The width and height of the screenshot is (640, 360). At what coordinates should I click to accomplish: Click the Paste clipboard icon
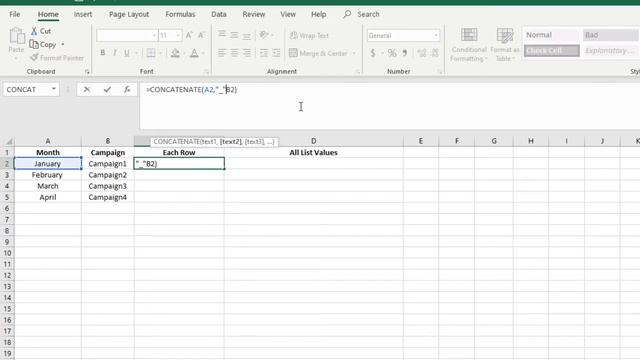pos(16,36)
